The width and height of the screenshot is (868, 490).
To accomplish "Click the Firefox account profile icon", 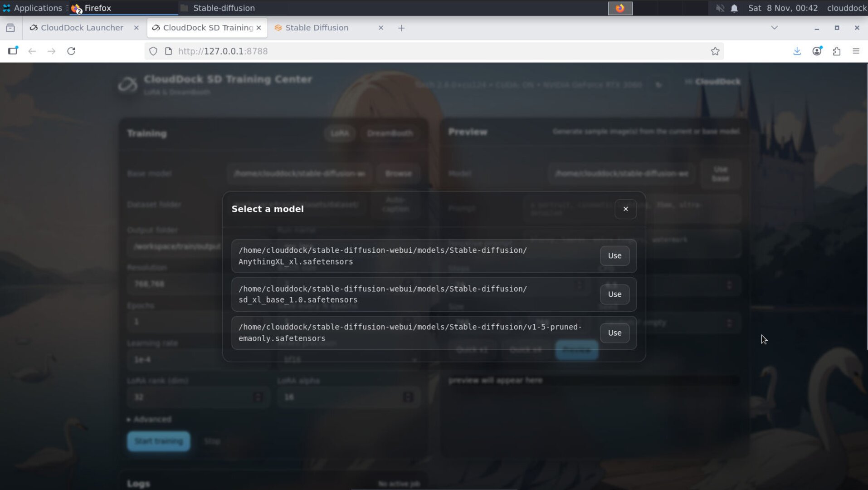I will tap(817, 51).
